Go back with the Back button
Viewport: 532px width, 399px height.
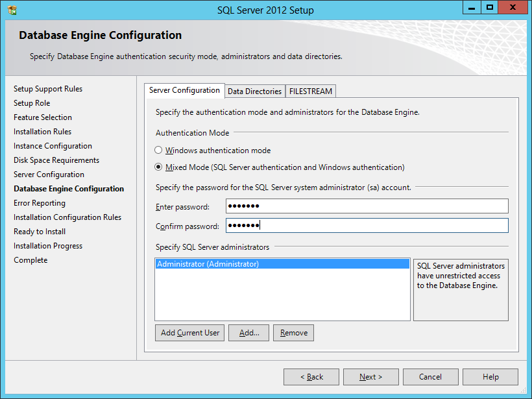click(311, 377)
